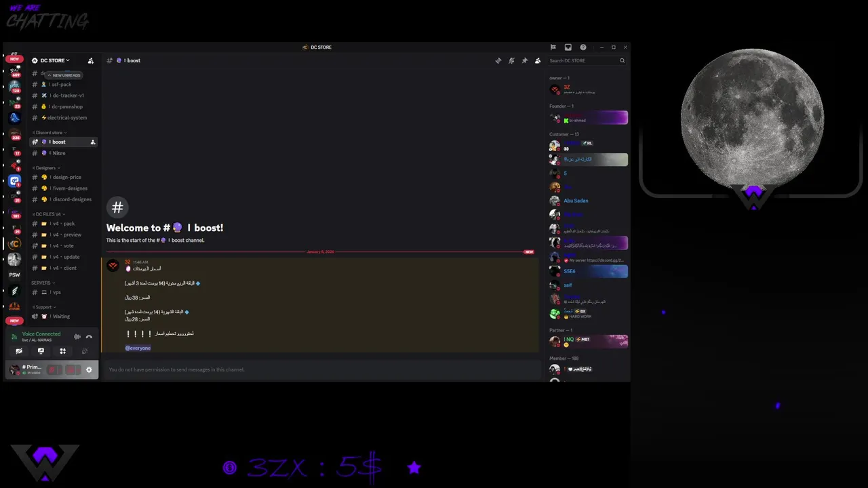Start screen share in voice panel

pos(41,351)
